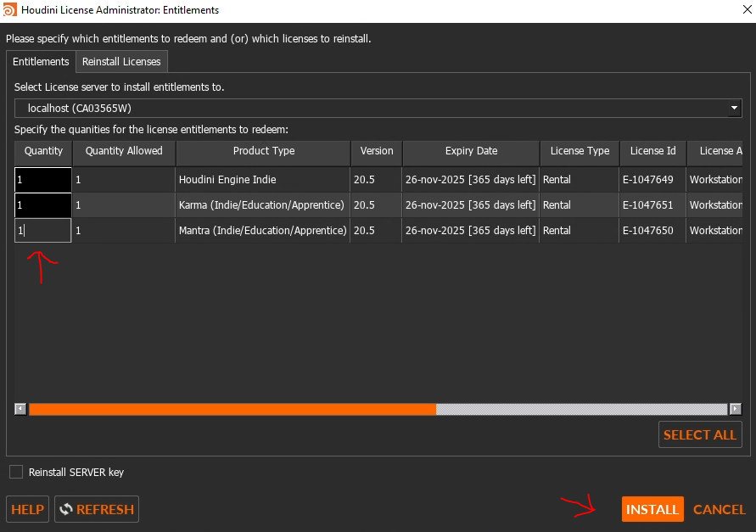
Task: Click license id E-1047650
Action: (648, 231)
